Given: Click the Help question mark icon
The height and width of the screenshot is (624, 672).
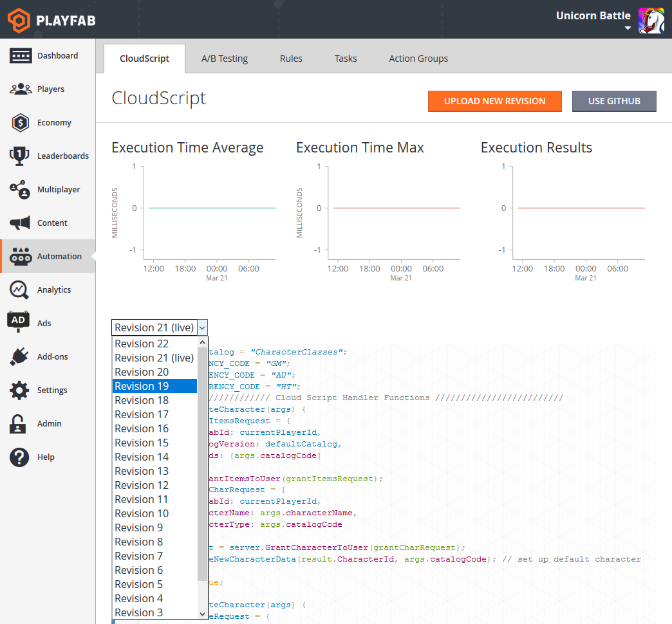Looking at the screenshot, I should coord(19,457).
